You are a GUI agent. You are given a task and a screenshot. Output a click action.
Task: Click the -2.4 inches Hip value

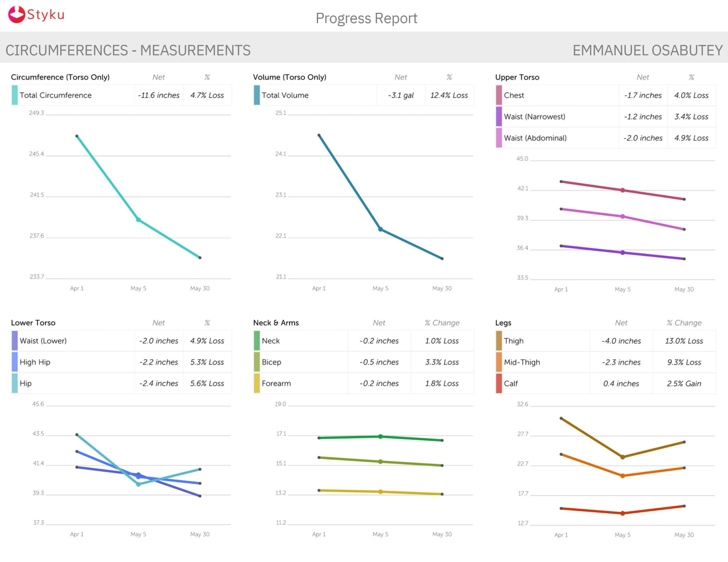click(159, 384)
